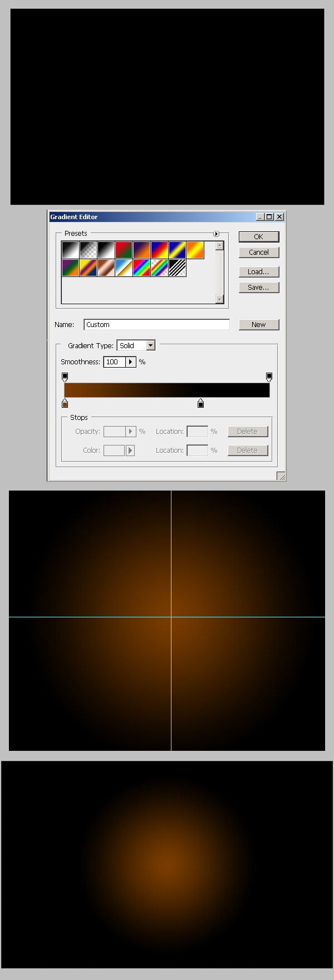
Task: Click the Save... button
Action: click(x=259, y=287)
